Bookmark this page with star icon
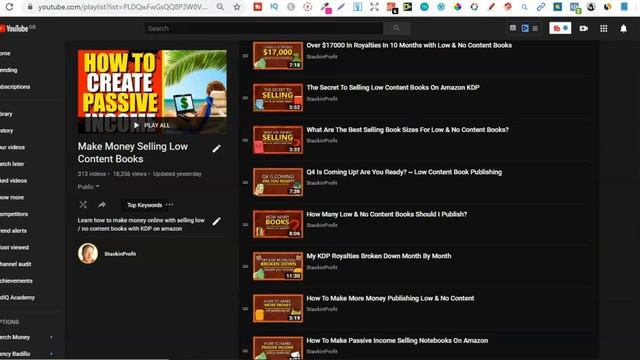Viewport: 640px width, 360px height. (237, 7)
